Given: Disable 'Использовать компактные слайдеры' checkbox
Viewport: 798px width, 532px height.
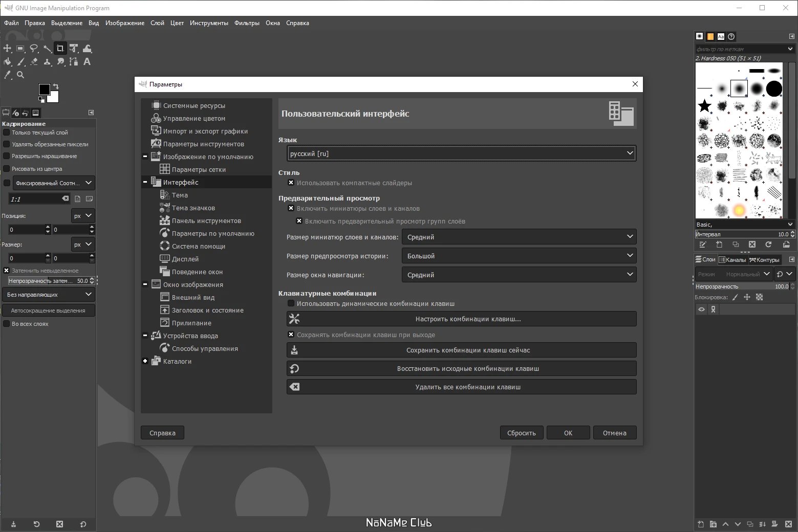Looking at the screenshot, I should coord(291,183).
